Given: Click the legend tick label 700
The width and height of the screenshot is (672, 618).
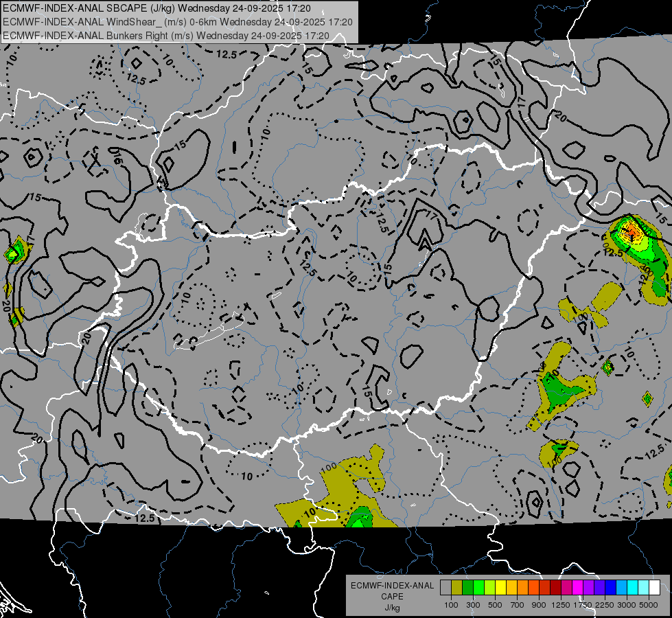Looking at the screenshot, I should pyautogui.click(x=518, y=605).
